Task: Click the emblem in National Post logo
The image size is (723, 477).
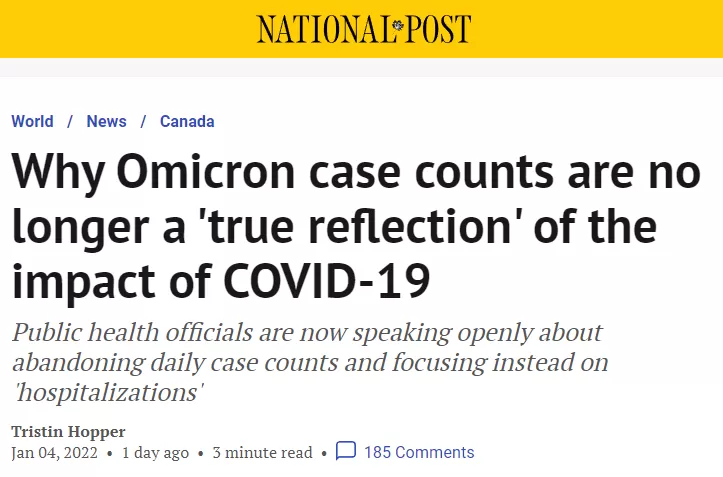Action: pos(398,25)
